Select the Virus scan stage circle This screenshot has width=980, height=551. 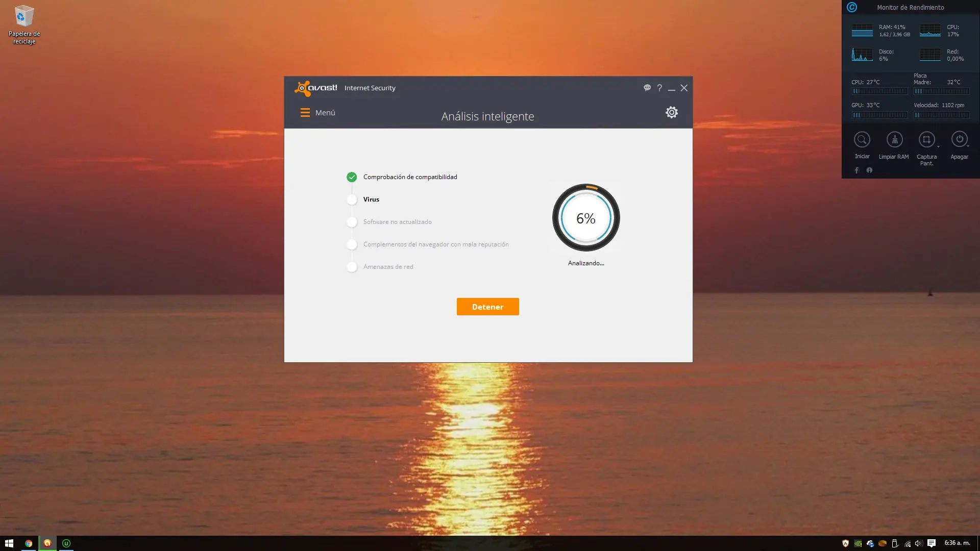pyautogui.click(x=352, y=199)
